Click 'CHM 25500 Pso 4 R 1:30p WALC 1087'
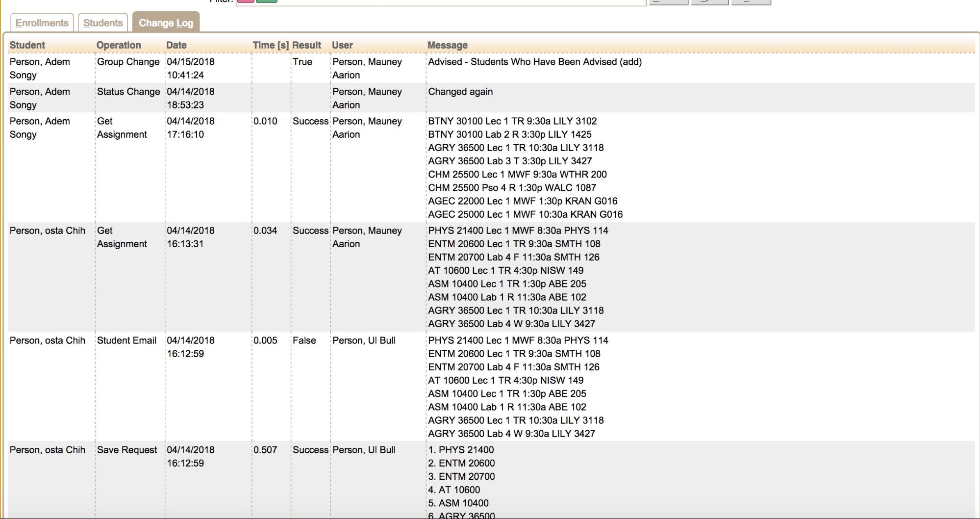 click(512, 187)
